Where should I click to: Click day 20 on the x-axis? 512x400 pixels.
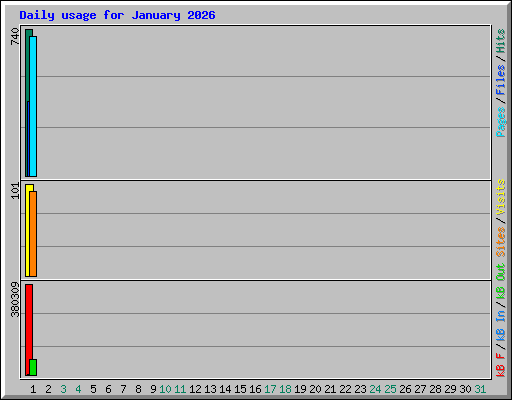[x=315, y=389]
